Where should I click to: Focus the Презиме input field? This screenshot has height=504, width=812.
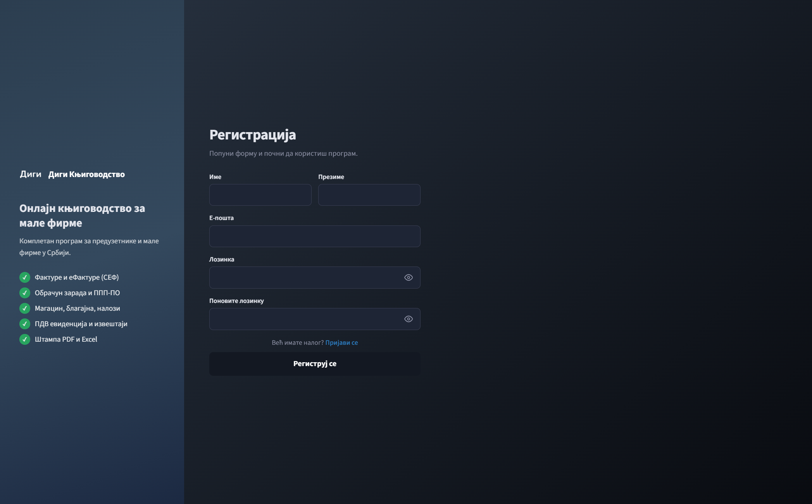coord(369,195)
